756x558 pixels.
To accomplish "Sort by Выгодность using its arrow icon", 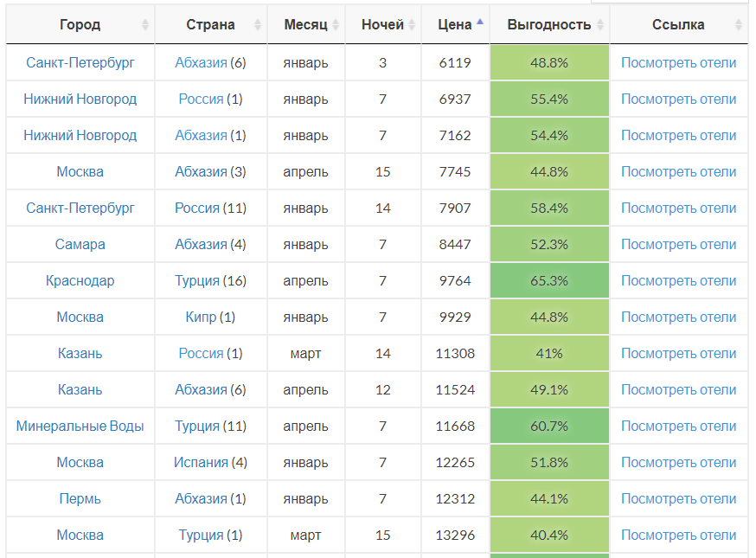I will 600,24.
